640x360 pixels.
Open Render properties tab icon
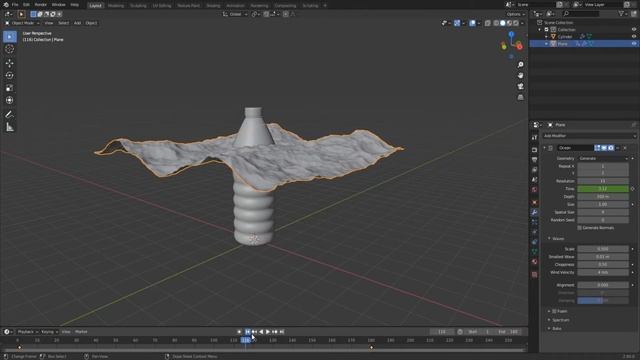point(534,150)
